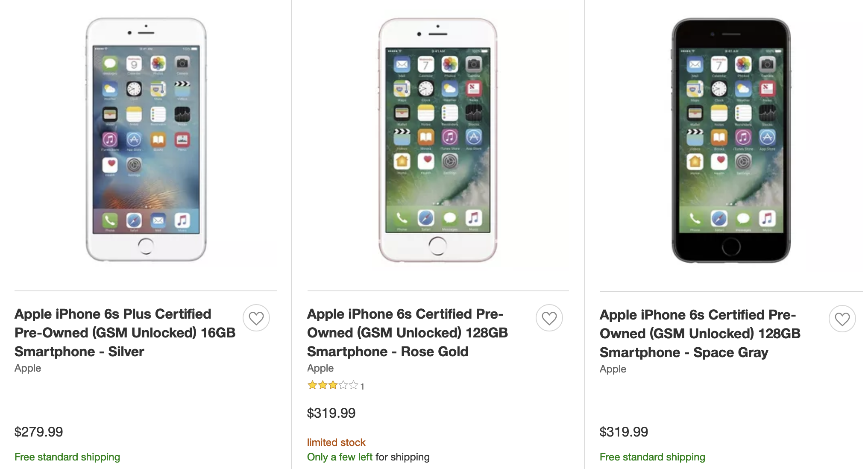This screenshot has height=469, width=868.
Task: Click the $319.99 price under the Space Gray phone
Action: click(624, 432)
